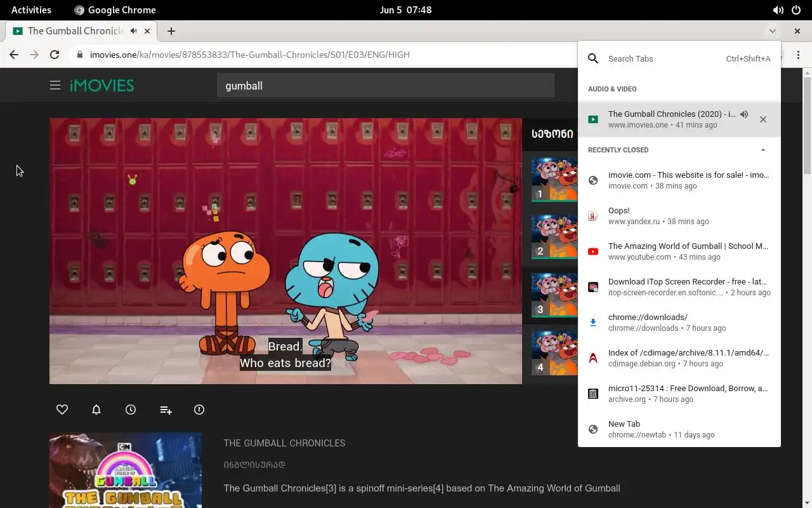Reopen Download iTop Screen Recorder tab
812x508 pixels.
pos(679,287)
